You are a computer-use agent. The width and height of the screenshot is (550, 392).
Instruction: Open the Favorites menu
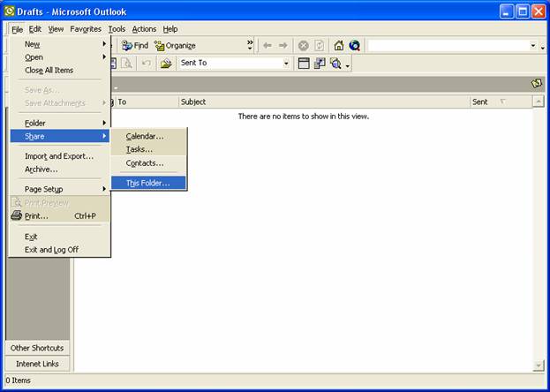pos(86,29)
